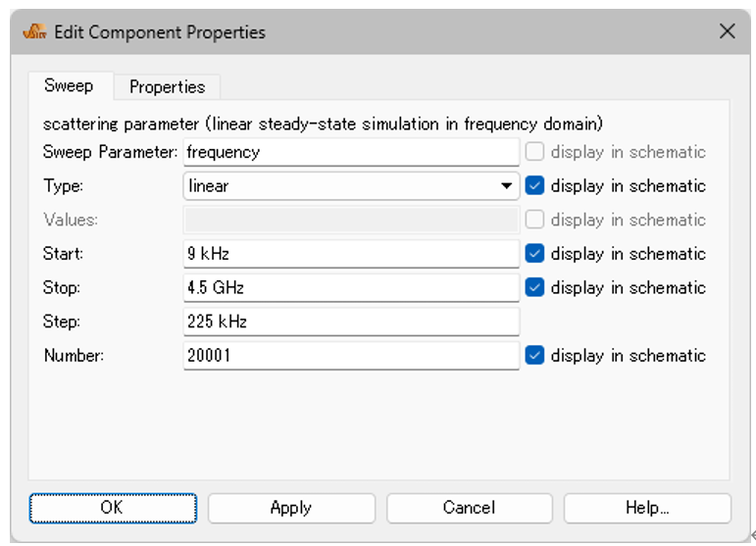Viewport: 756px width, 546px height.
Task: Confirm changes with the OK button
Action: (x=113, y=508)
